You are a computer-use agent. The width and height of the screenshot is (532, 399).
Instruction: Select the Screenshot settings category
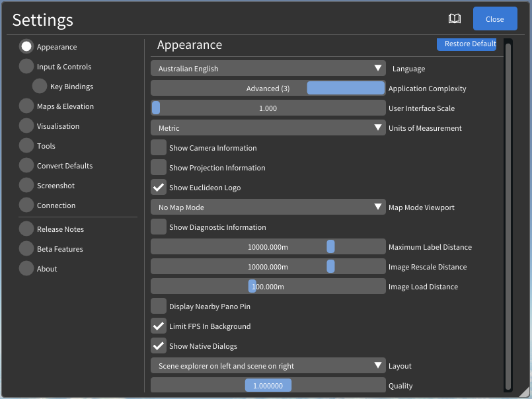pyautogui.click(x=26, y=186)
